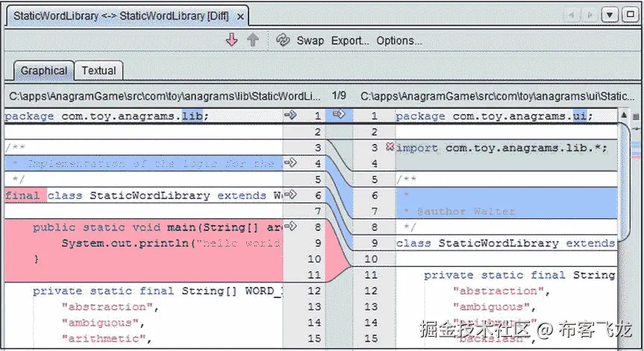Maximize the diff editor window
This screenshot has height=351, width=644.
click(630, 15)
